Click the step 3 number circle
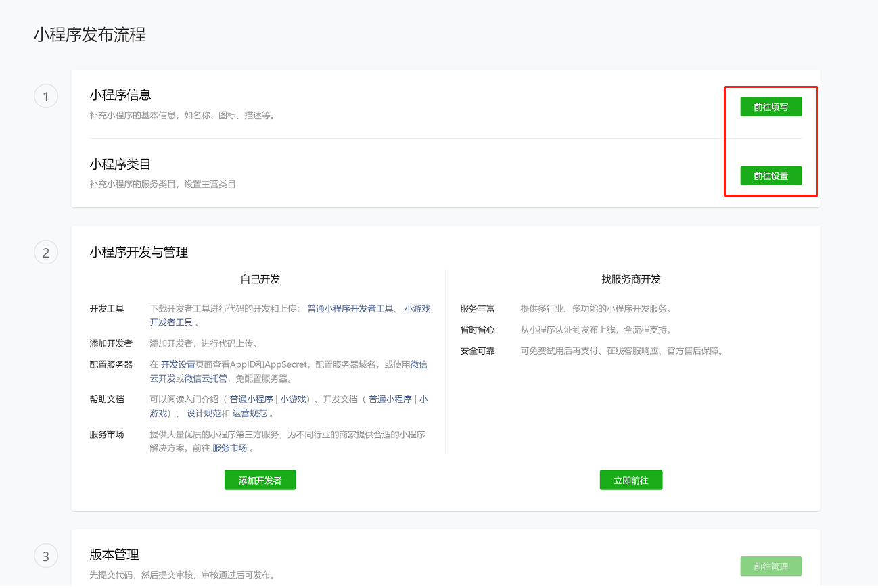The width and height of the screenshot is (878, 588). click(46, 556)
